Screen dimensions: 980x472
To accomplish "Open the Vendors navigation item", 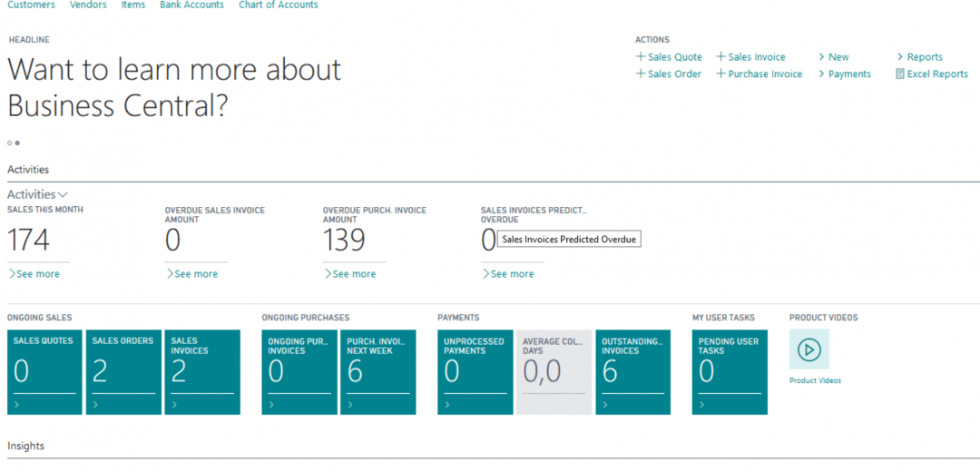I will coord(88,5).
